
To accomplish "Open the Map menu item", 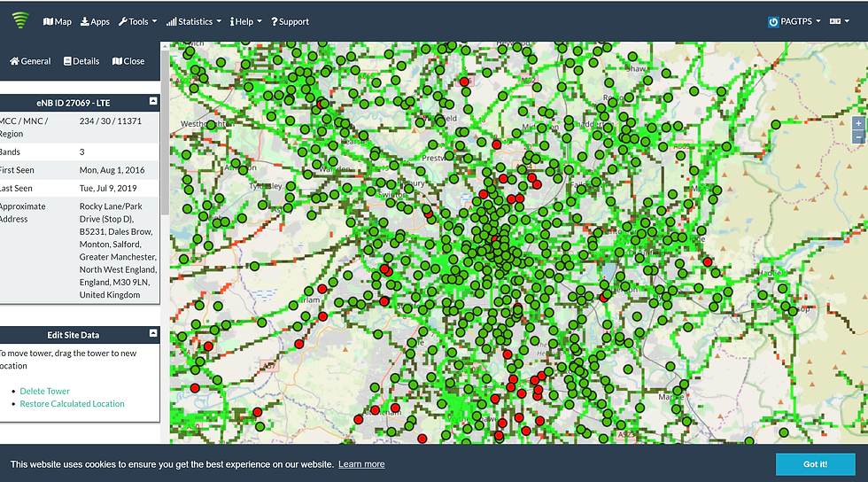I will 58,21.
